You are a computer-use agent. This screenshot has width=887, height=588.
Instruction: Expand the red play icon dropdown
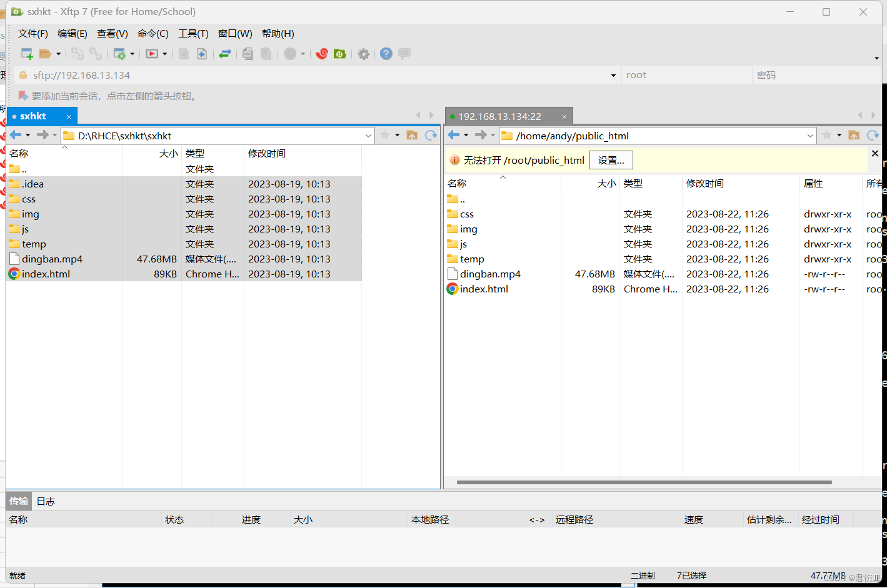pyautogui.click(x=165, y=54)
